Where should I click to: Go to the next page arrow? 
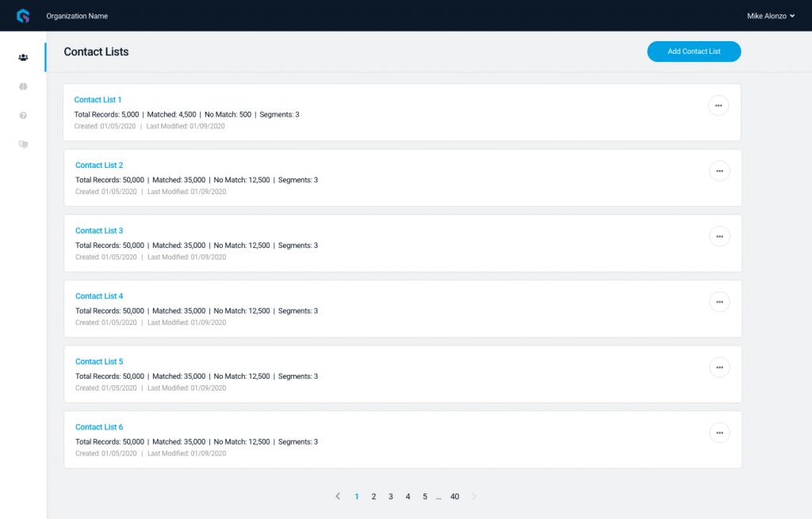[x=474, y=496]
